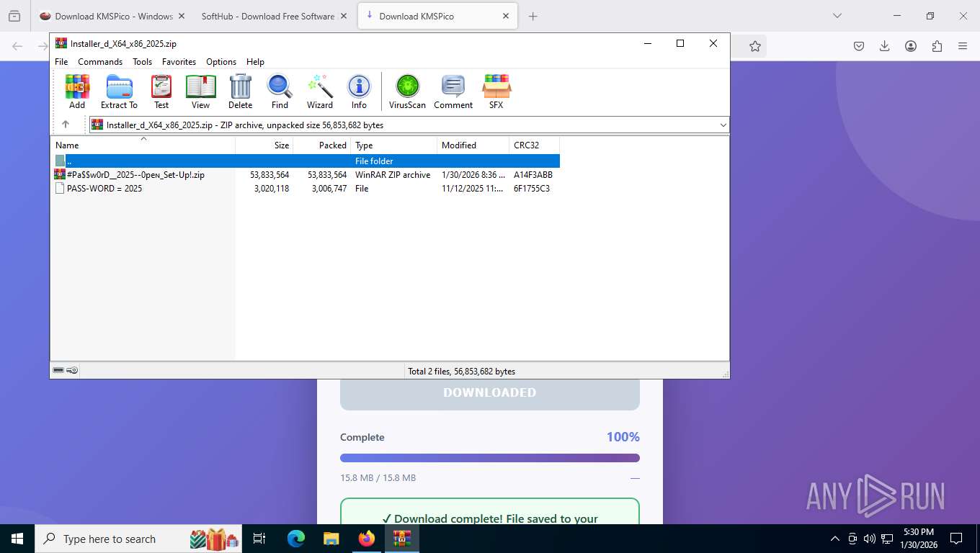Open the Firefox list all tabs dropdown
Screen dimensions: 980x553
[x=837, y=16]
